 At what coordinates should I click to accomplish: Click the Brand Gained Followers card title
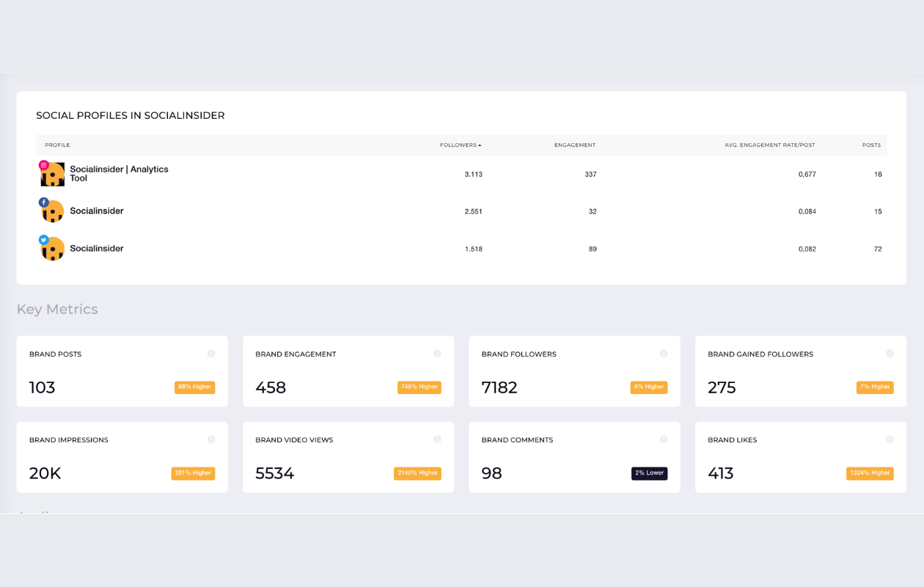(760, 354)
